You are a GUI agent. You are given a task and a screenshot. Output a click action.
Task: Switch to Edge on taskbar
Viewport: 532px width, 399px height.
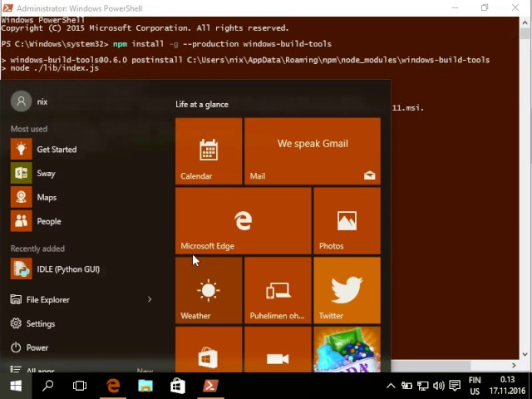(x=113, y=386)
